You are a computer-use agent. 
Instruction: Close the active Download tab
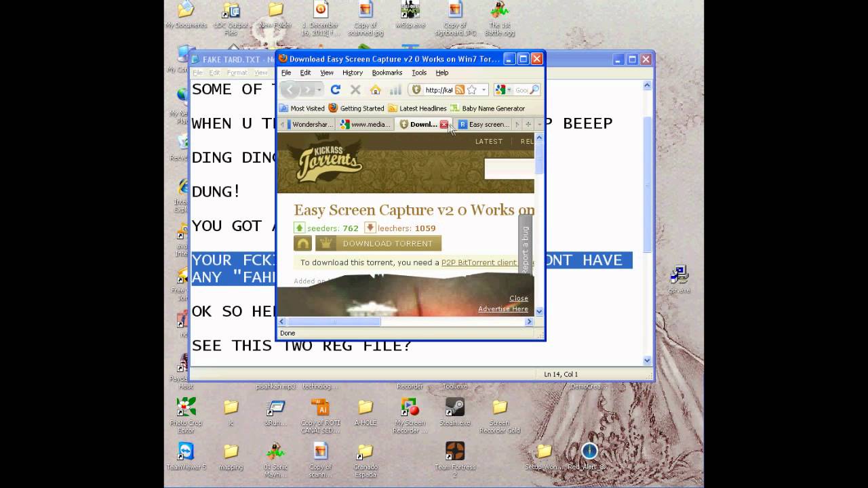tap(443, 125)
